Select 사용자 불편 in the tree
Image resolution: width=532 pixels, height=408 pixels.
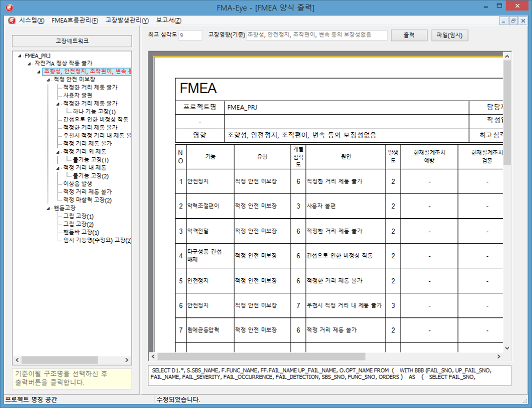tap(77, 96)
